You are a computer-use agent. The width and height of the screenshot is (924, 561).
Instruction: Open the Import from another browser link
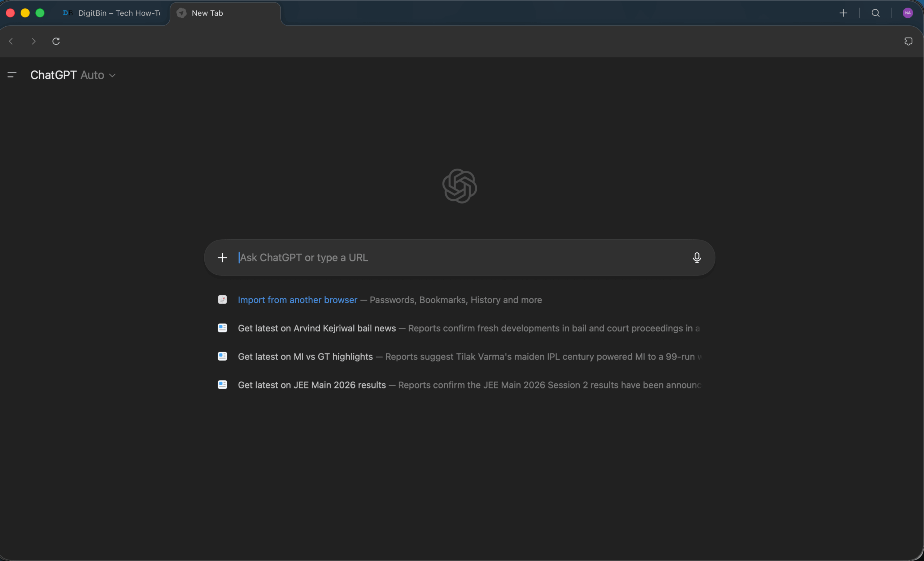pyautogui.click(x=297, y=300)
